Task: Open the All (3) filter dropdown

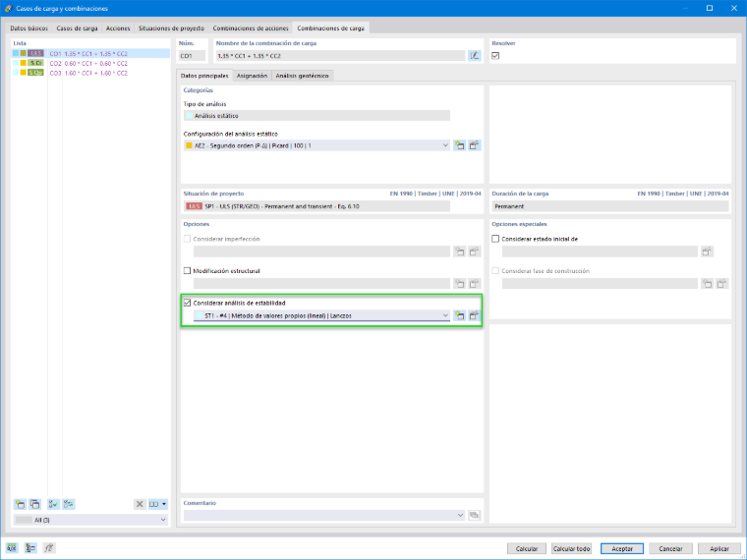Action: (90, 520)
